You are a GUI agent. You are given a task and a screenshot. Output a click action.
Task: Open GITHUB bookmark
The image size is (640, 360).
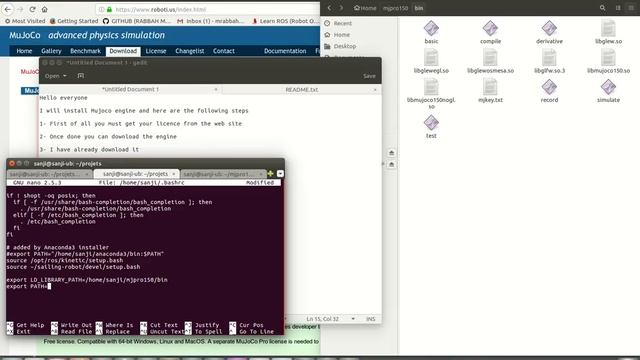pos(137,21)
